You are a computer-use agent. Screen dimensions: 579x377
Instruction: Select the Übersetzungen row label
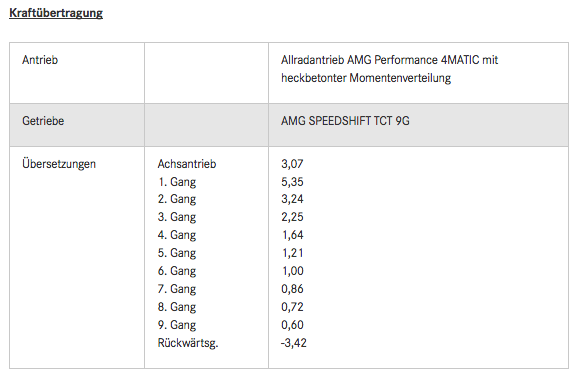[x=59, y=164]
